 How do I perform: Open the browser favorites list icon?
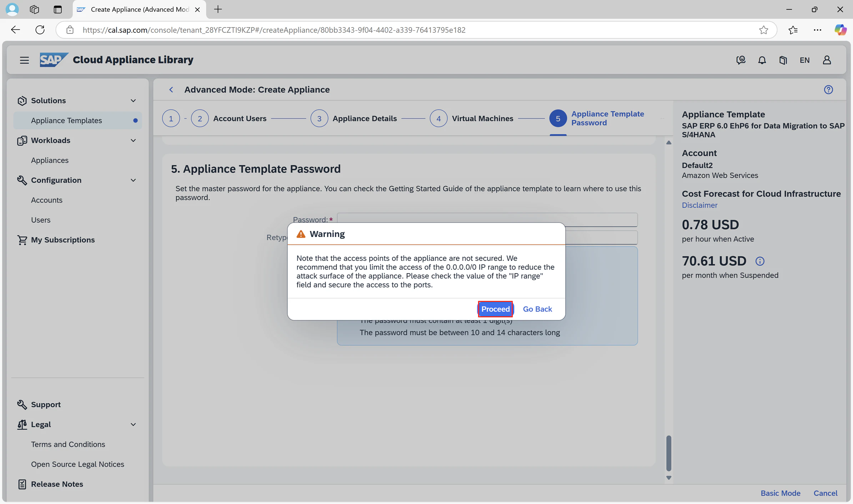[793, 30]
